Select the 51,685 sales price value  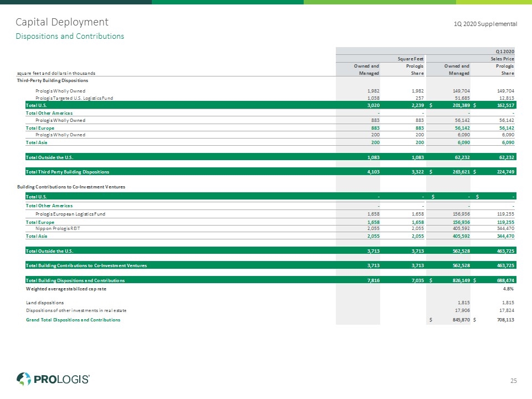462,98
